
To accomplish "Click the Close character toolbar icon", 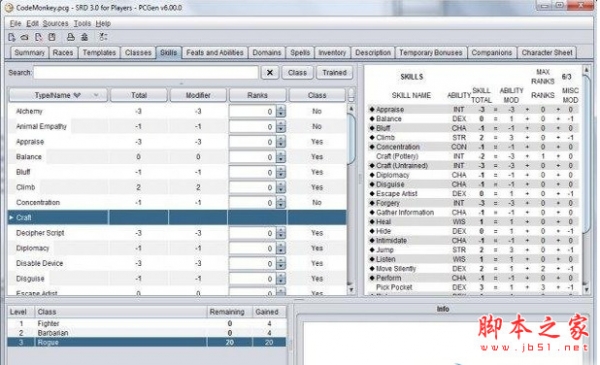I will [38, 37].
